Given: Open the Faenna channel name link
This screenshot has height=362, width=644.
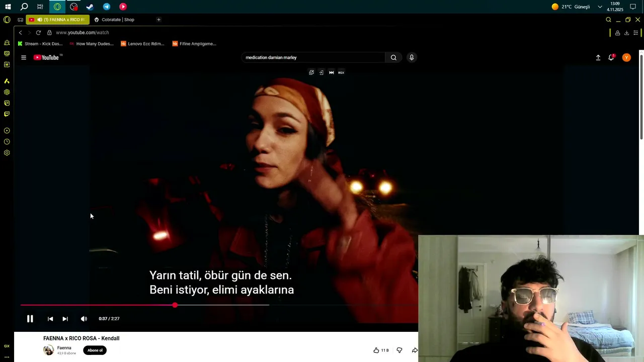Looking at the screenshot, I should click(x=64, y=348).
